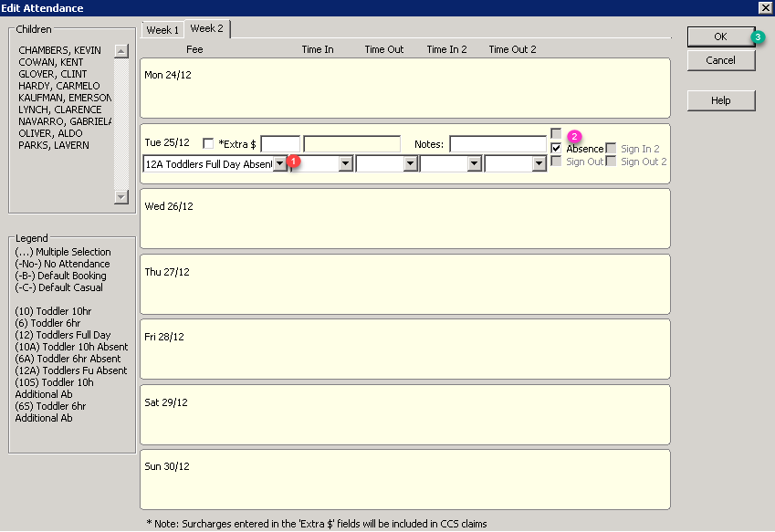Switch to the Week 1 tab
This screenshot has width=775, height=532.
point(162,29)
